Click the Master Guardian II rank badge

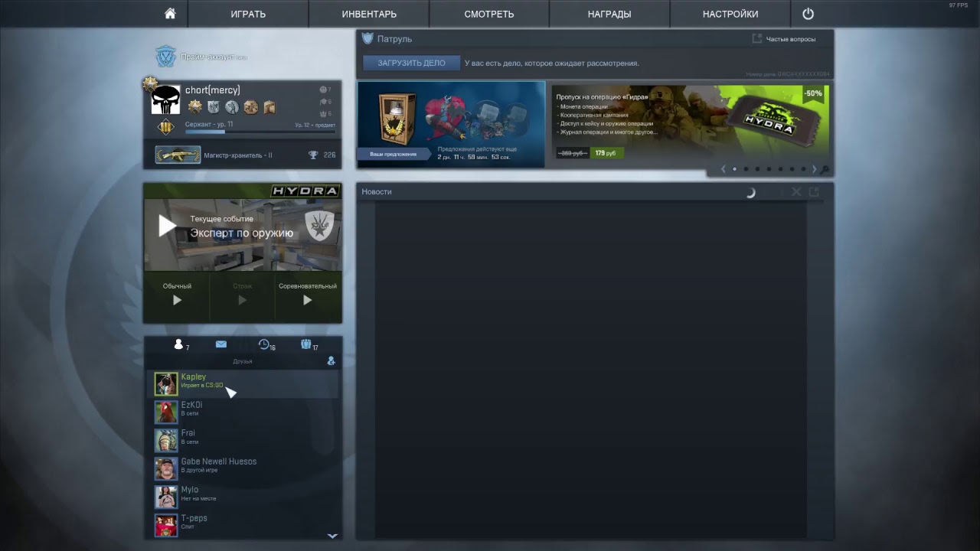click(178, 155)
